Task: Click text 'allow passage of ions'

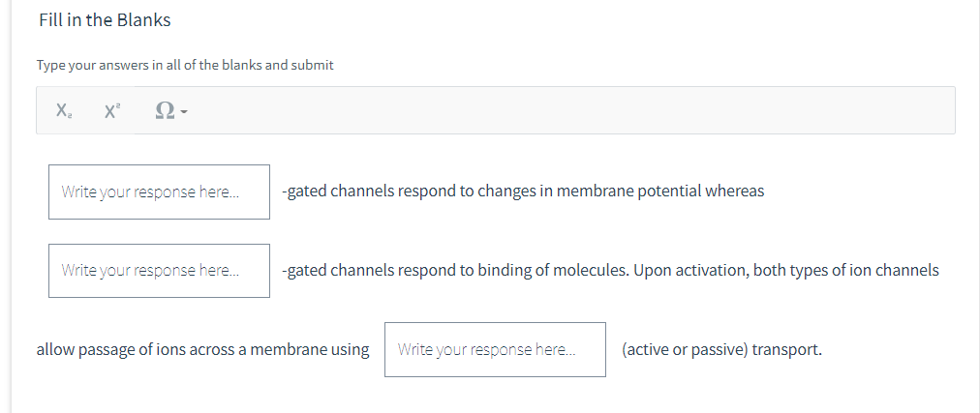Action: coord(112,349)
